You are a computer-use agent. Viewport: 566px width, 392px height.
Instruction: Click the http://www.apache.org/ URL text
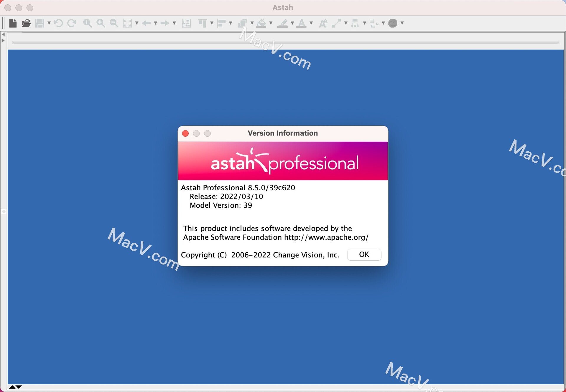(x=326, y=237)
